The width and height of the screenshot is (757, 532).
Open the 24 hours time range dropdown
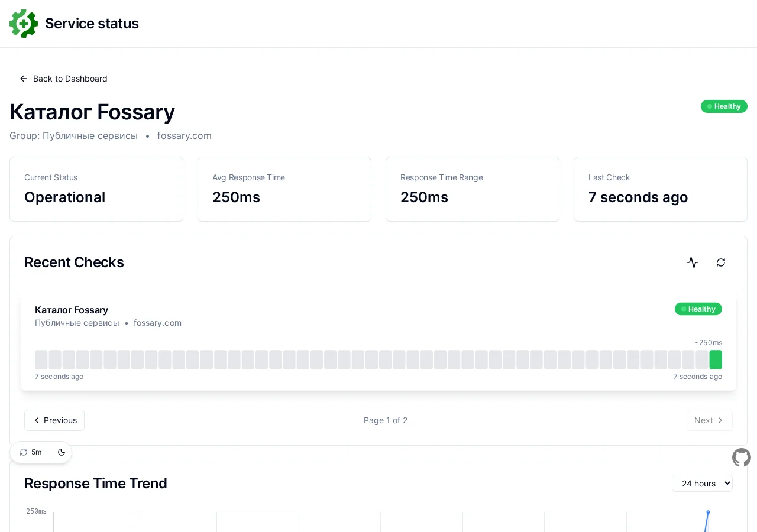[x=702, y=484]
